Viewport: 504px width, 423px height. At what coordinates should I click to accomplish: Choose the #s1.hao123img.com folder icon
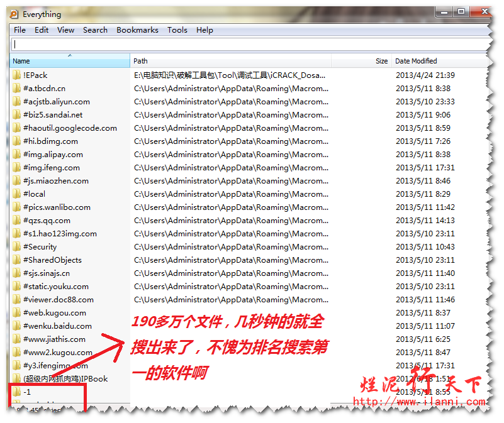click(x=17, y=234)
